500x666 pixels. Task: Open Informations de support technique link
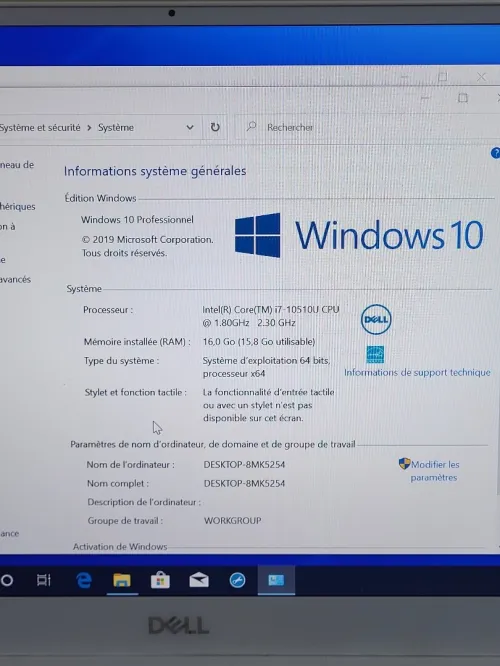click(x=417, y=373)
